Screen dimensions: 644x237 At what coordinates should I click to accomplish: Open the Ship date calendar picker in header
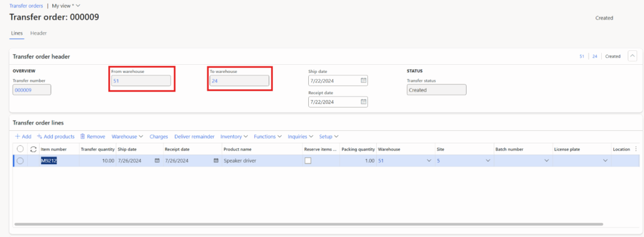(x=364, y=80)
